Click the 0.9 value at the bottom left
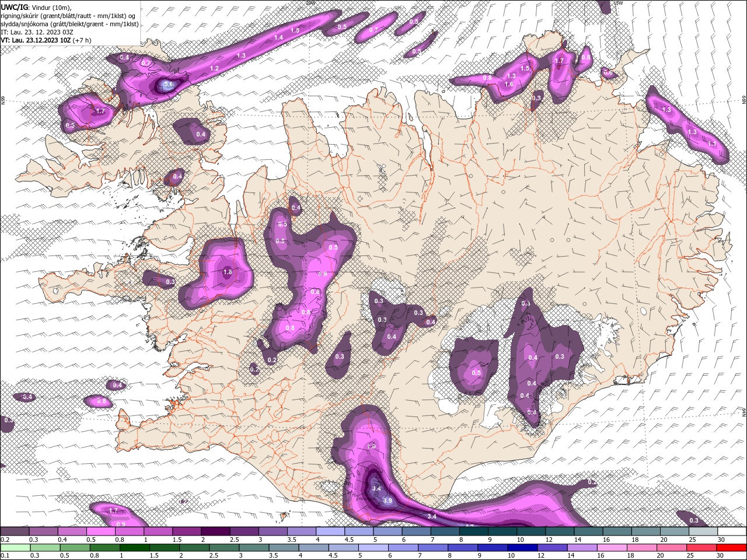 [x=121, y=524]
